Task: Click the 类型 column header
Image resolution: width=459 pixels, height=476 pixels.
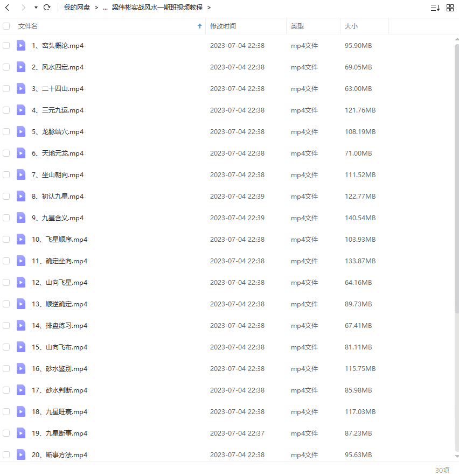Action: click(x=297, y=26)
